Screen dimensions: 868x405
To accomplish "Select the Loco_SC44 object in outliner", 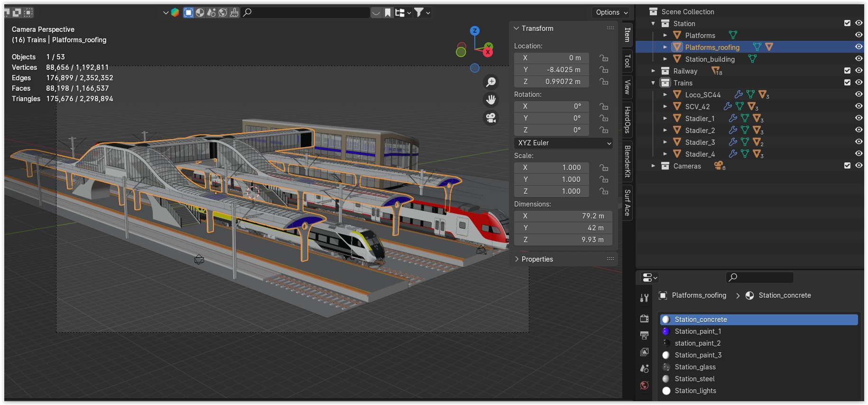I will (x=702, y=94).
